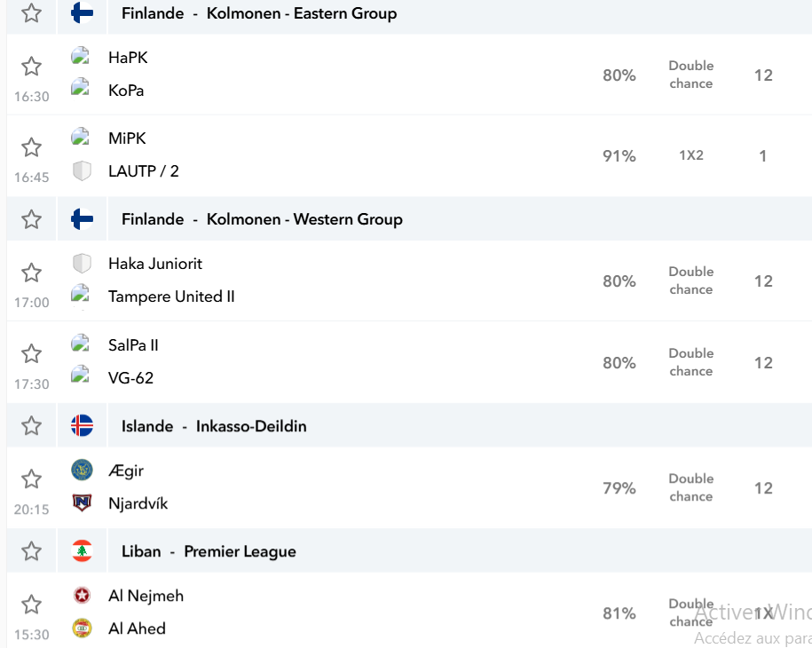Click the Al Nejmeh team badge
This screenshot has height=648, width=812.
click(82, 595)
